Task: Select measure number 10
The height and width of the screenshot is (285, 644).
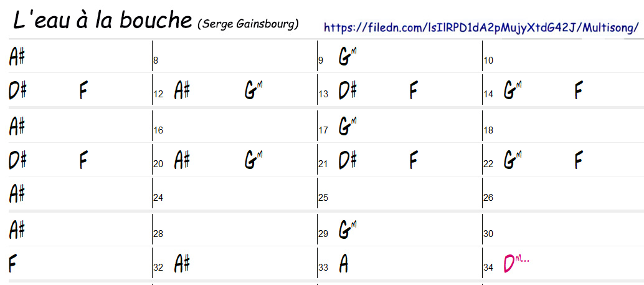Action: [488, 60]
